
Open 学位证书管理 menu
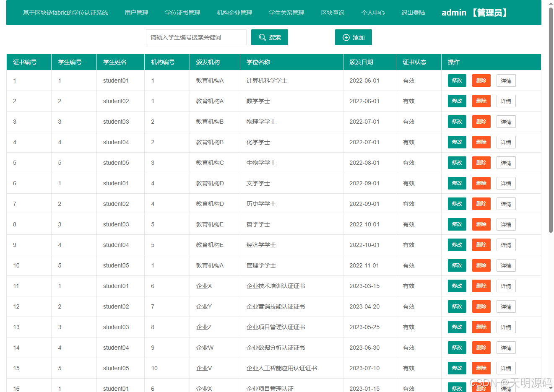182,13
